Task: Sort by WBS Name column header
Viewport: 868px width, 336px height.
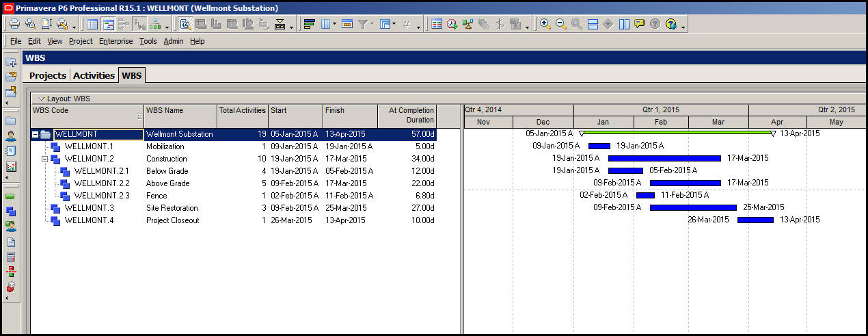Action: click(180, 116)
